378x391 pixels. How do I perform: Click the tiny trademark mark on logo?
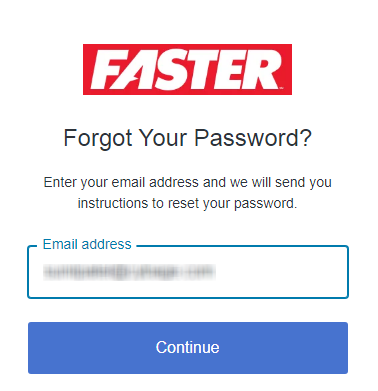[281, 88]
